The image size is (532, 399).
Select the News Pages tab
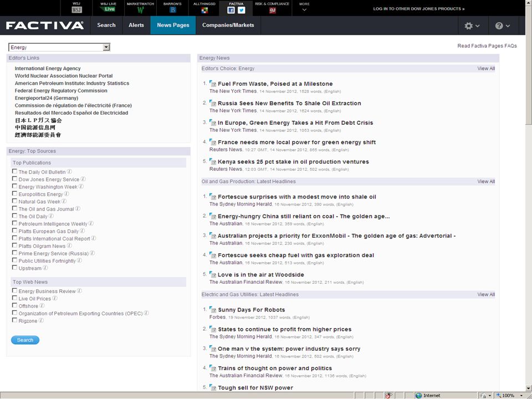173,25
